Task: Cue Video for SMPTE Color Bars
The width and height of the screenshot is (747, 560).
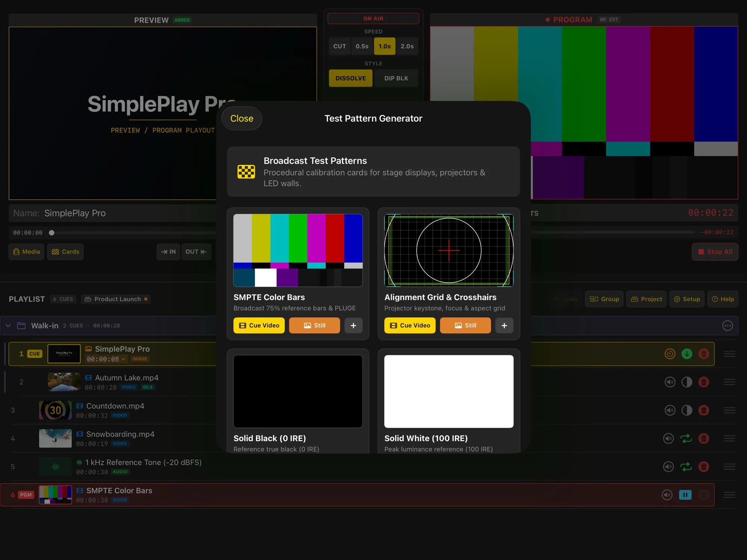Action: coord(259,325)
